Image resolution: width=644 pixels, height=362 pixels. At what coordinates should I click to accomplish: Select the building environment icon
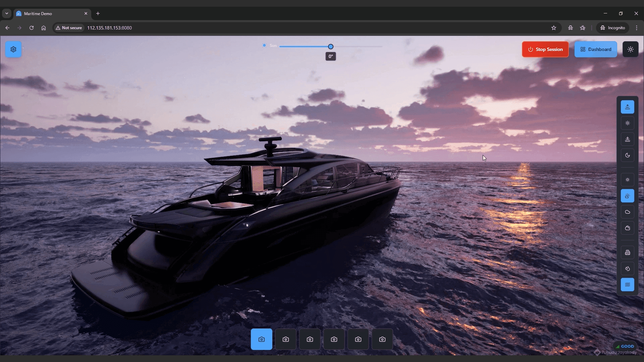627,252
